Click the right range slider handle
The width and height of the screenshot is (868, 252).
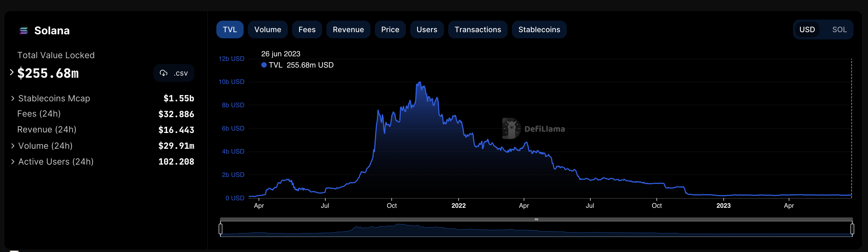click(852, 229)
